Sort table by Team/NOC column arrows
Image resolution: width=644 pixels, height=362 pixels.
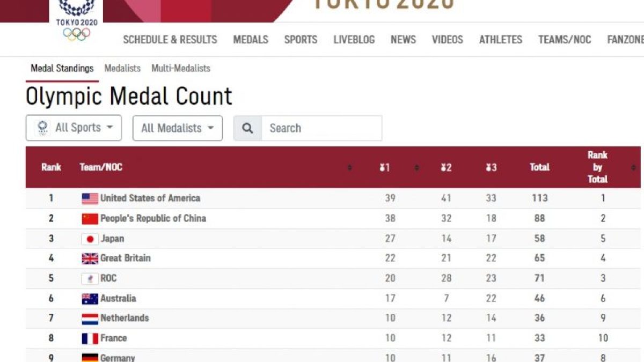coord(349,167)
